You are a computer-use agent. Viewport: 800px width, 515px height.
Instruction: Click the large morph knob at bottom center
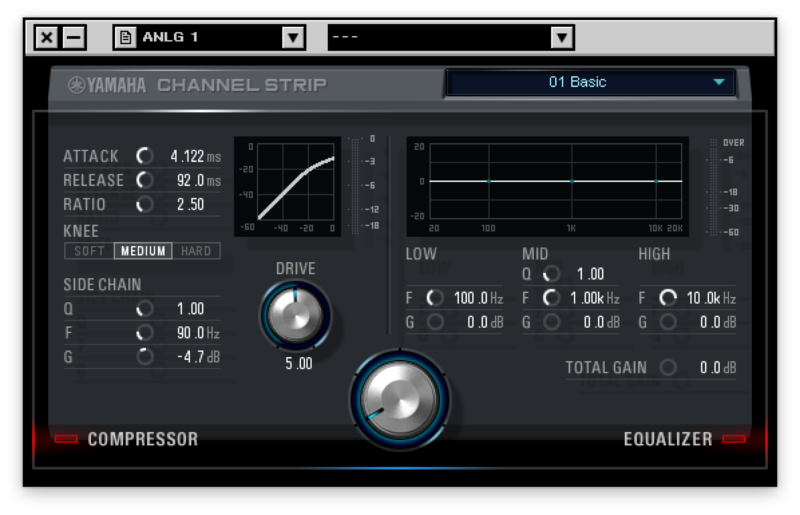(x=399, y=400)
